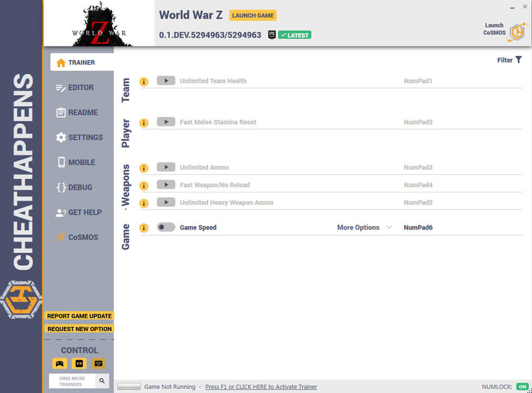Click the FIND MORE TRAINERS search field
The width and height of the screenshot is (532, 393).
72,381
